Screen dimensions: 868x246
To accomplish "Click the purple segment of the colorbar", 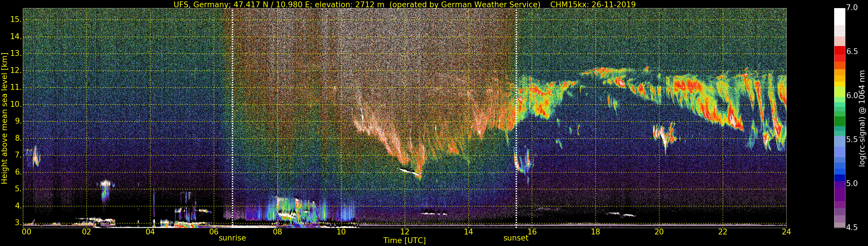I will (839, 194).
